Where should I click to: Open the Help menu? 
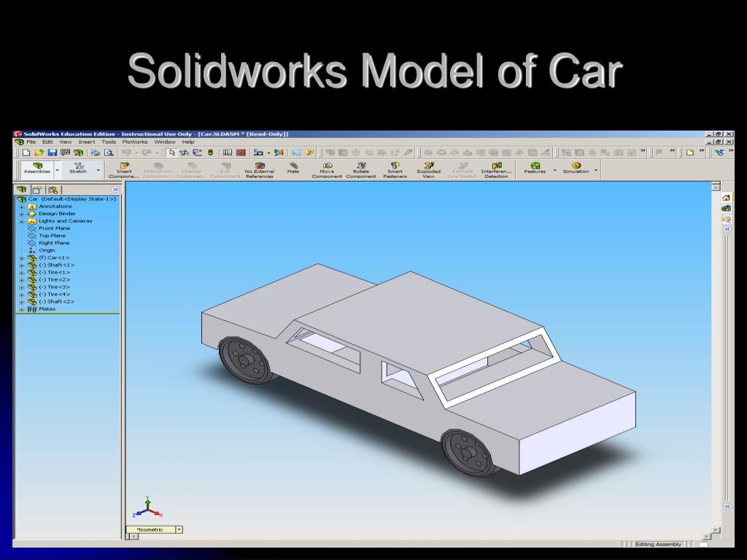(x=188, y=142)
